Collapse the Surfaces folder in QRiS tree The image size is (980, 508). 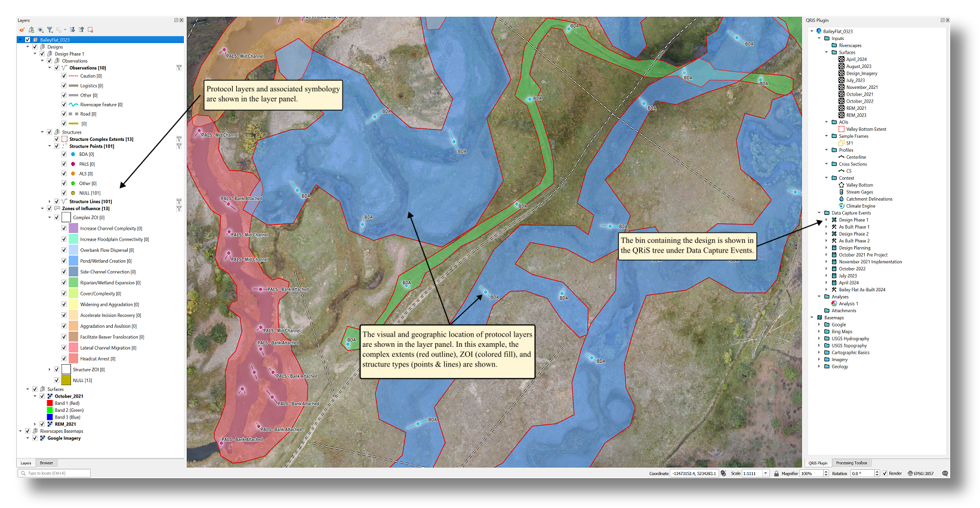click(x=827, y=53)
